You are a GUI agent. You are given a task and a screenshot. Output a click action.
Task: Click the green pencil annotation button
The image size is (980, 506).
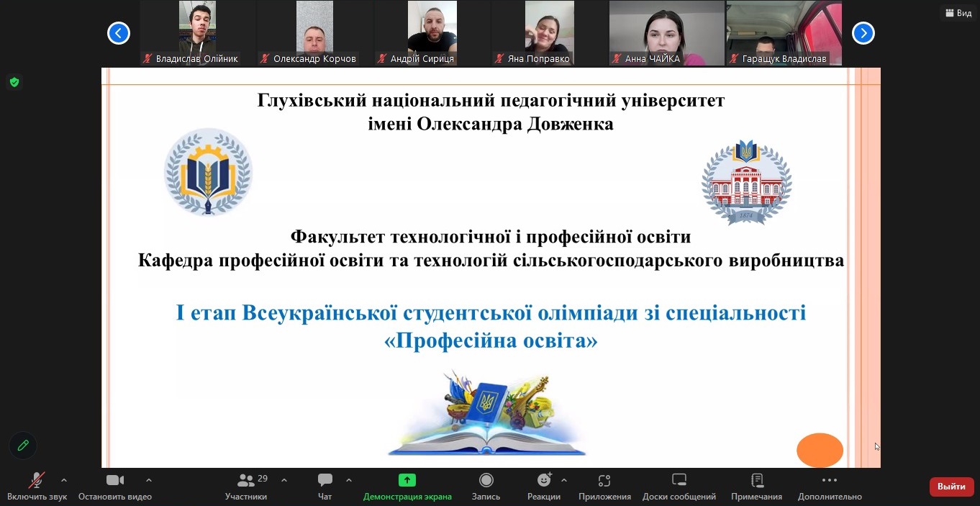pos(23,446)
